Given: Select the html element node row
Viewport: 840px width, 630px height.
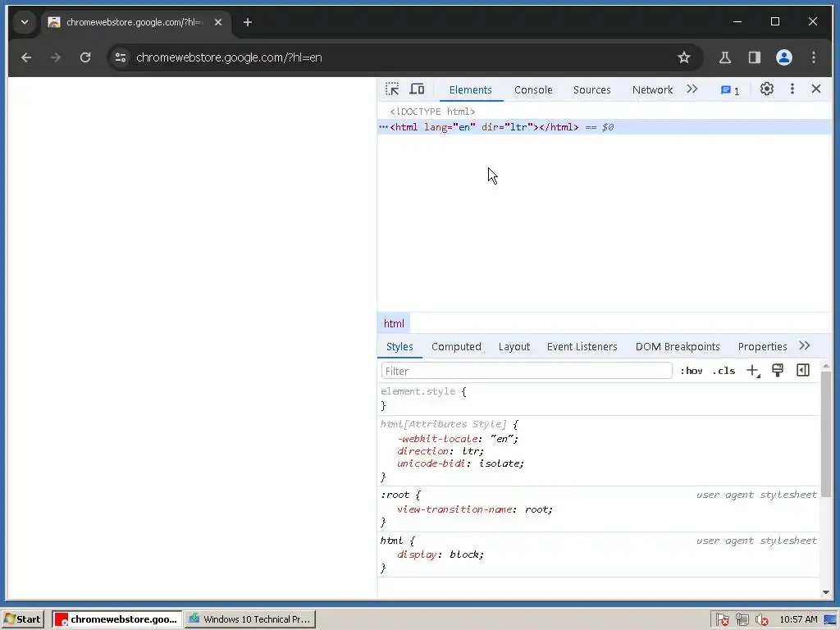Looking at the screenshot, I should 605,127.
